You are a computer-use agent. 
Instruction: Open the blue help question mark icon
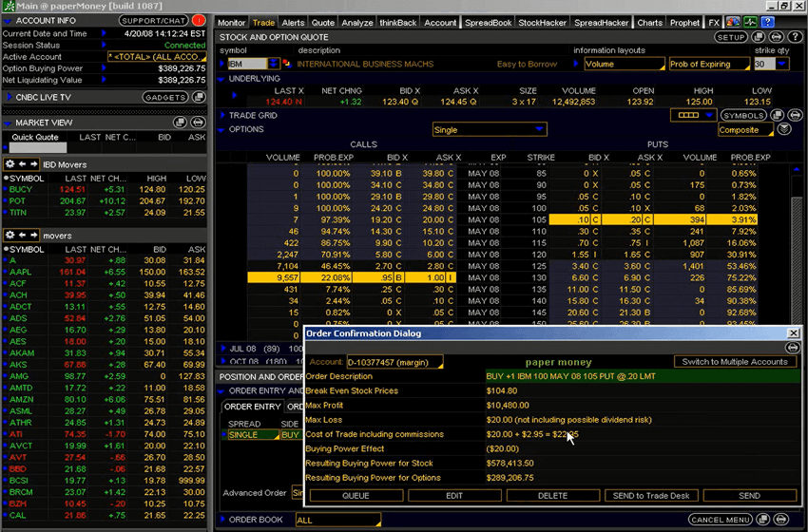(768, 22)
